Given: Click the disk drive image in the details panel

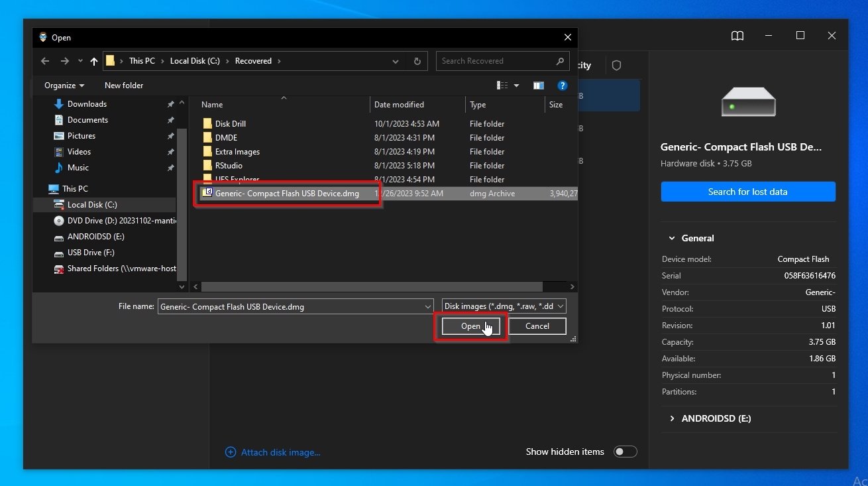Looking at the screenshot, I should [749, 102].
